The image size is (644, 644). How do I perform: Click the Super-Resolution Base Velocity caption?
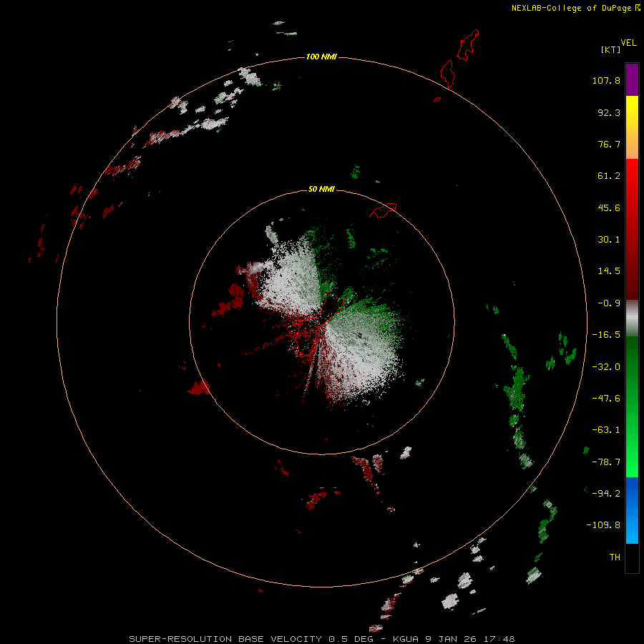pos(321,639)
